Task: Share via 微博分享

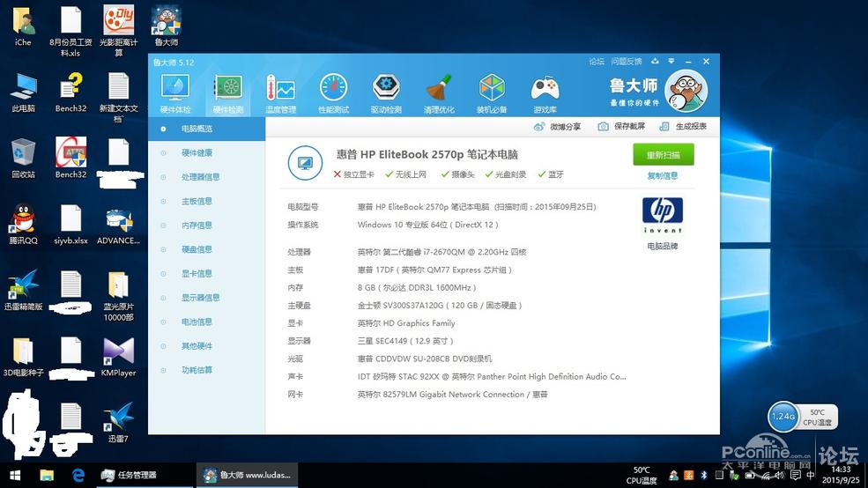Action: coord(558,127)
